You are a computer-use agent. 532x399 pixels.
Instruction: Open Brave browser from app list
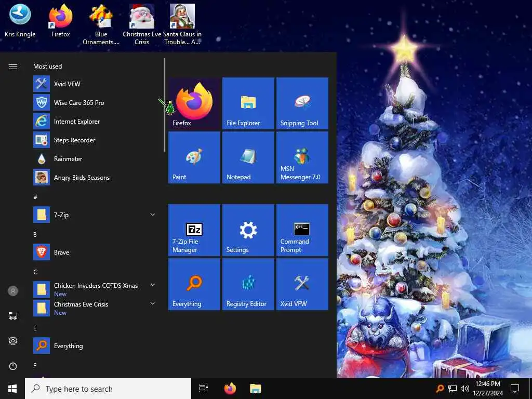coord(95,252)
